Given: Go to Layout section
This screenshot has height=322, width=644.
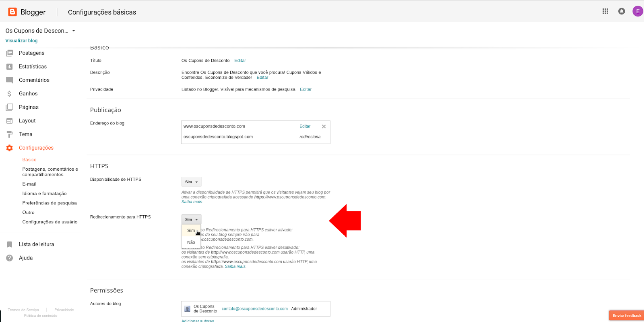Looking at the screenshot, I should [x=27, y=121].
